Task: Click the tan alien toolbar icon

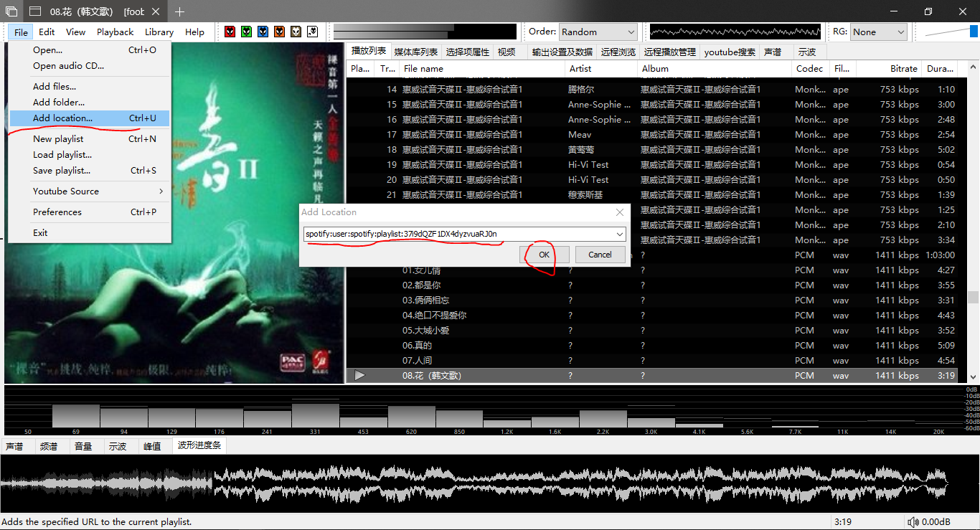Action: coord(296,32)
